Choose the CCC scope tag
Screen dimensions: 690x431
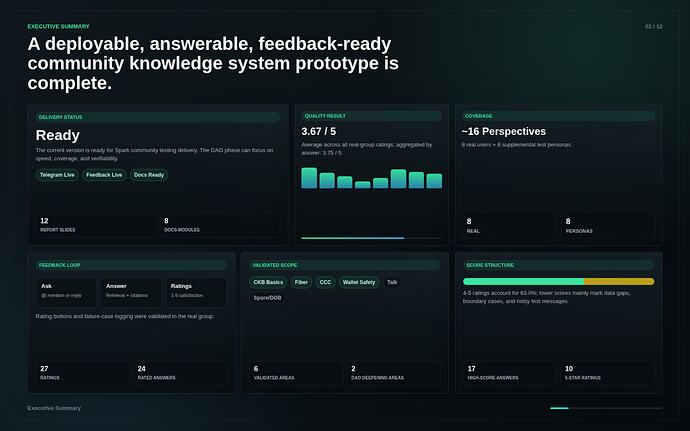(x=325, y=282)
